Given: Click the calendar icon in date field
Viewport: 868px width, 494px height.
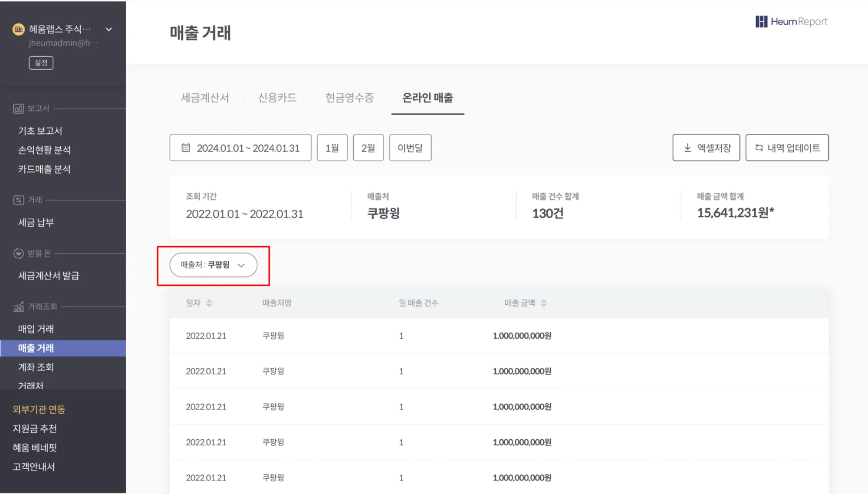Looking at the screenshot, I should point(186,148).
